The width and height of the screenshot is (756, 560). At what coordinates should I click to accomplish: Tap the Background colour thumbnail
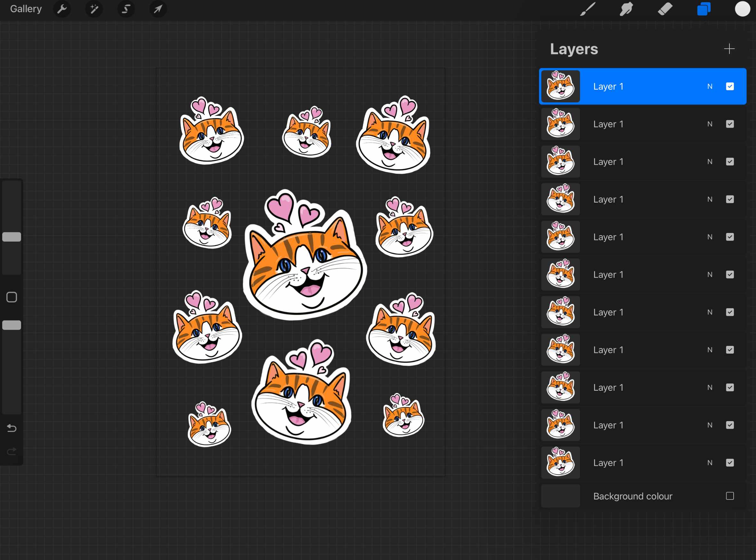click(x=560, y=496)
